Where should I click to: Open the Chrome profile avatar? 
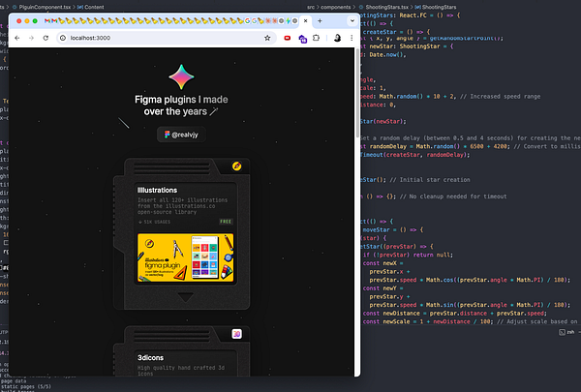(337, 38)
